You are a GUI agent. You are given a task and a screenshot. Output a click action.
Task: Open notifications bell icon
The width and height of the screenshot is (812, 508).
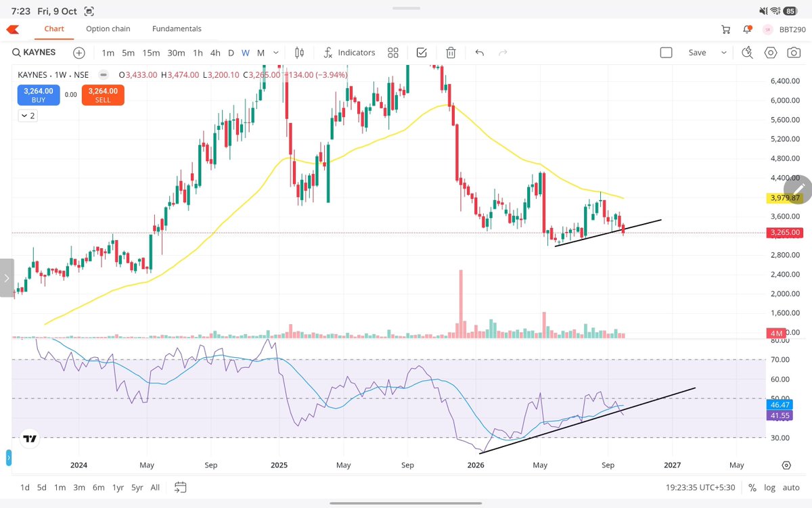(747, 29)
